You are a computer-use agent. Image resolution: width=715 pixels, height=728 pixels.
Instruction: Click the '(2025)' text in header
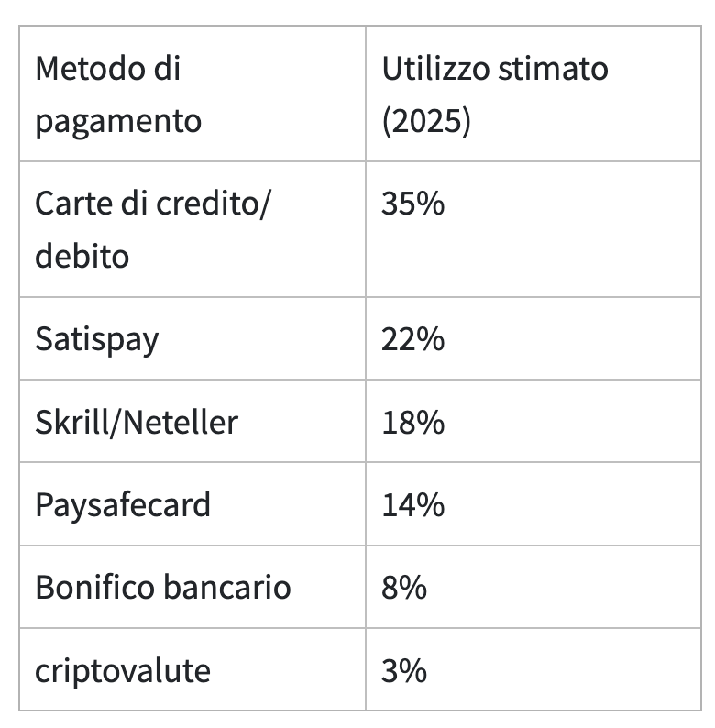pos(426,121)
